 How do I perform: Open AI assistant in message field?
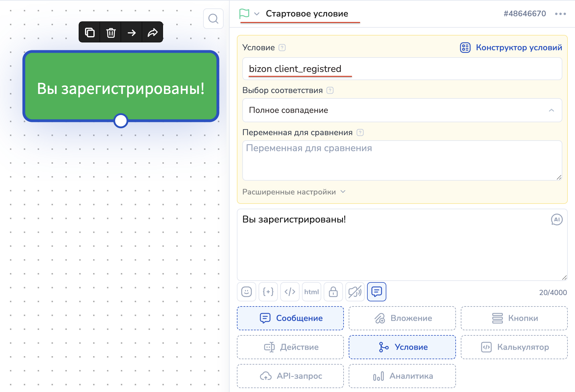pyautogui.click(x=557, y=219)
